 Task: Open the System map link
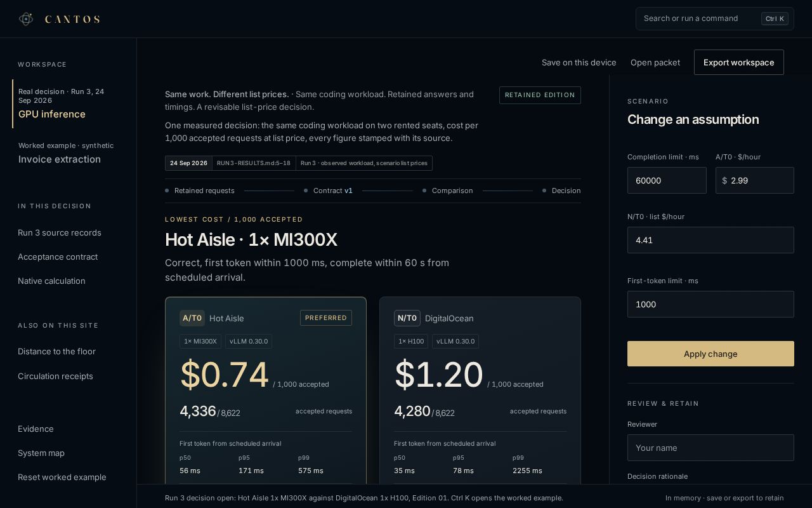click(41, 453)
